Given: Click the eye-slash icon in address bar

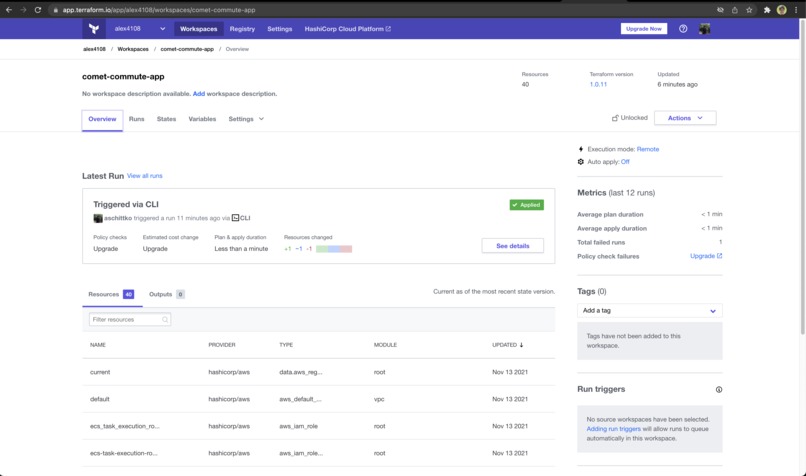Looking at the screenshot, I should (720, 10).
